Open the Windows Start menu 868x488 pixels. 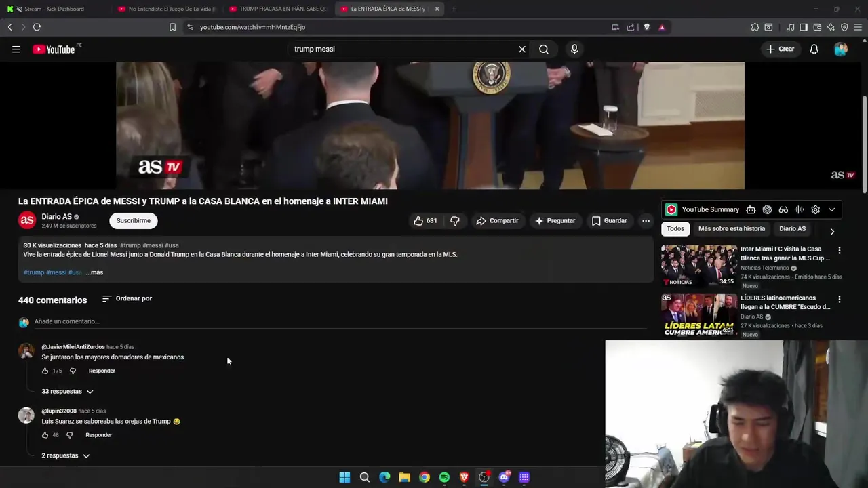344,477
